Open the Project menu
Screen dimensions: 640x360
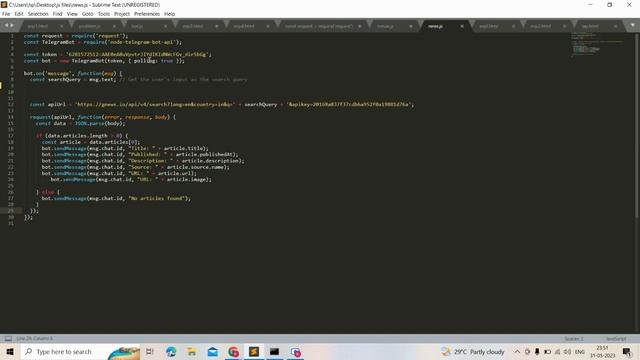coord(122,14)
